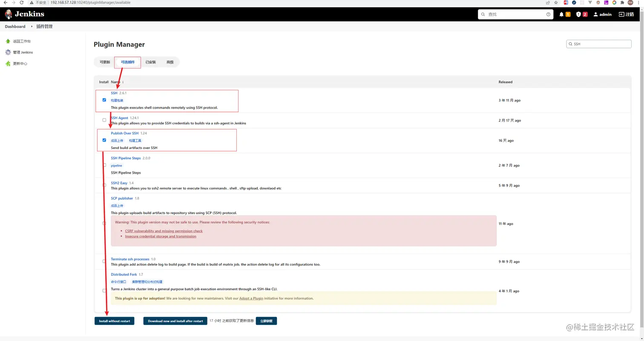The height and width of the screenshot is (341, 644).
Task: Click the Jenkins butler logo
Action: coord(9,14)
